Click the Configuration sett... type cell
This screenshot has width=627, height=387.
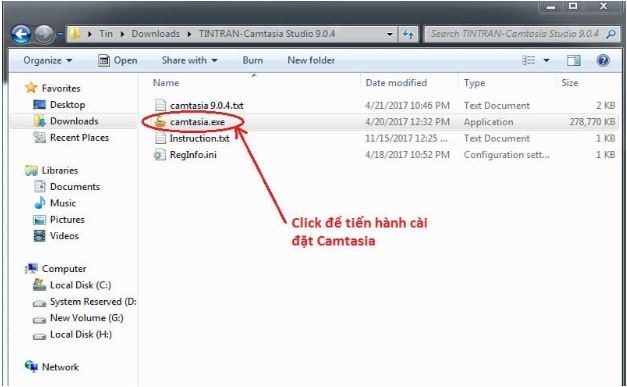click(x=506, y=155)
